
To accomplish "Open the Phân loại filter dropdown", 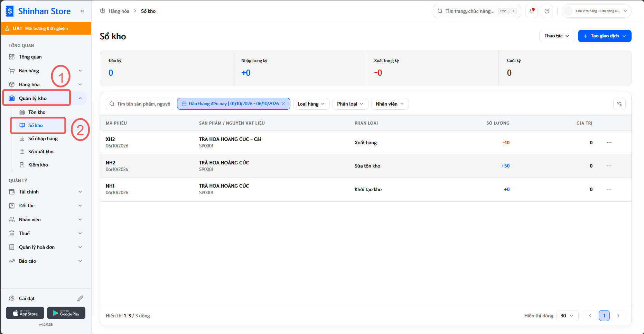I will [350, 104].
